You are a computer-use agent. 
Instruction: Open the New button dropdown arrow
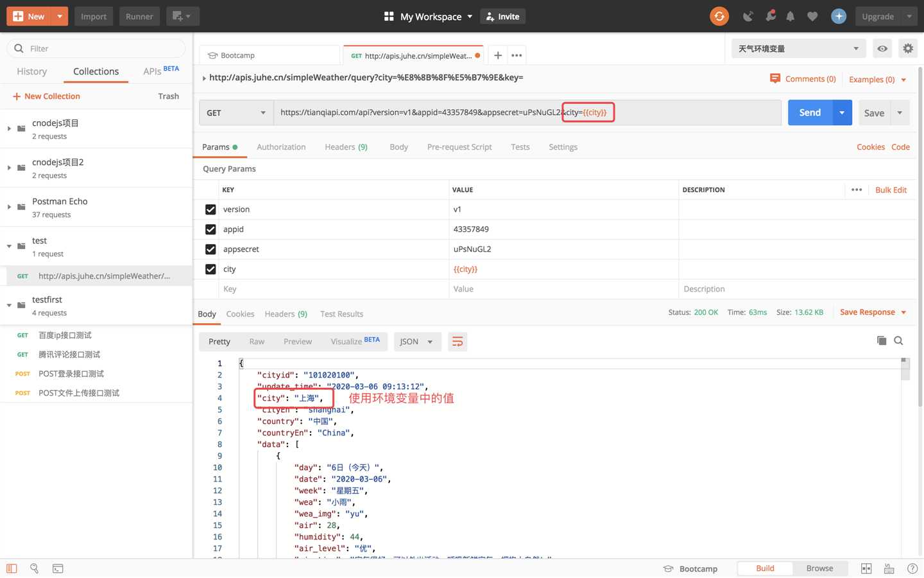coord(60,16)
